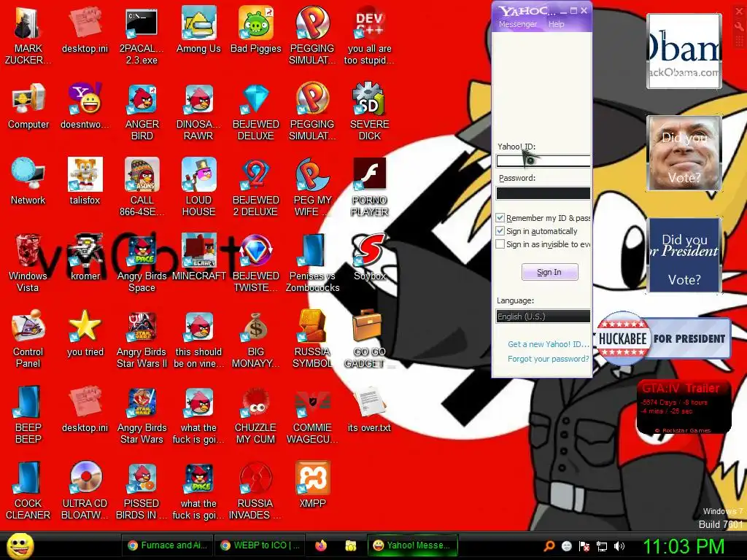Follow 'Get a new Yahoo! ID' link

point(549,344)
